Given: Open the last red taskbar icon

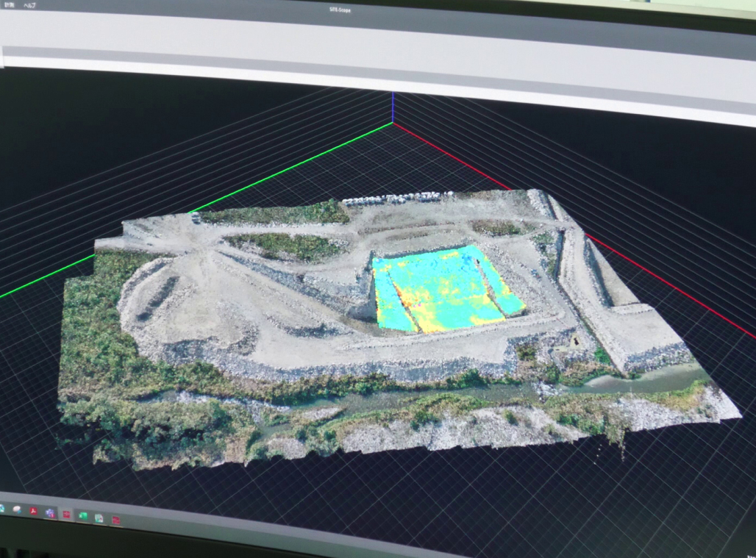Looking at the screenshot, I should 116,520.
